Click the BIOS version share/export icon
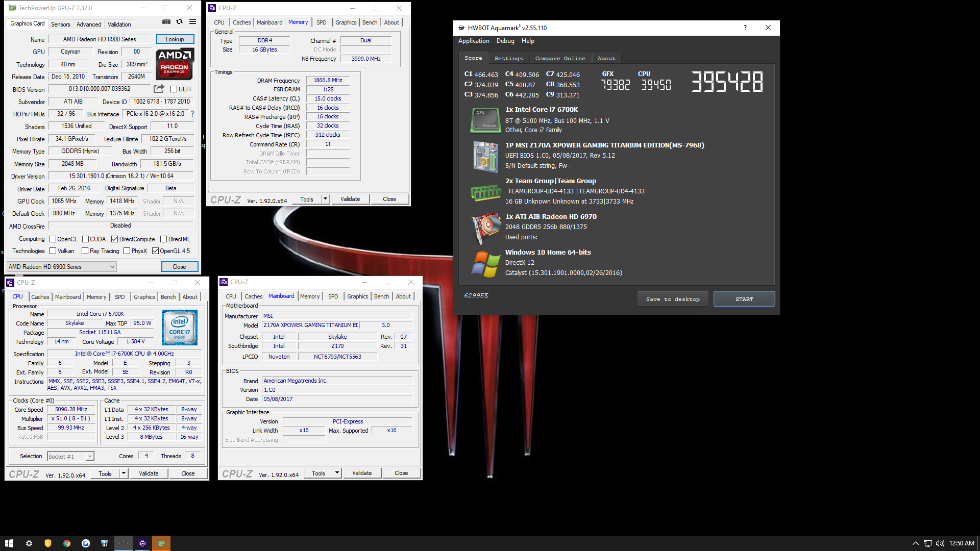This screenshot has width=980, height=551. [x=159, y=89]
